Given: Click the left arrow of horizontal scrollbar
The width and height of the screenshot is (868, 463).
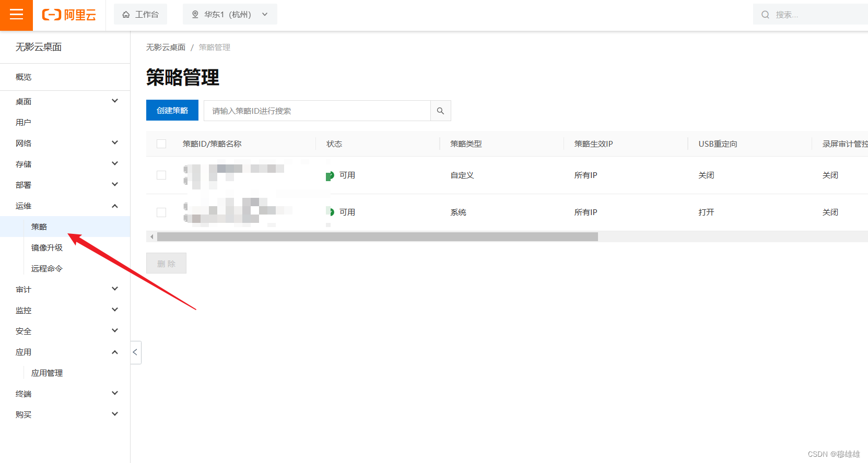Looking at the screenshot, I should [x=151, y=237].
